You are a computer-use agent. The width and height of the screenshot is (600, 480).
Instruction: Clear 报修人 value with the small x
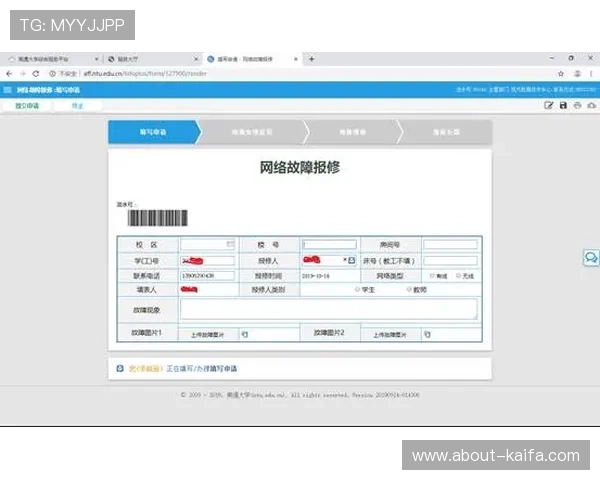345,260
